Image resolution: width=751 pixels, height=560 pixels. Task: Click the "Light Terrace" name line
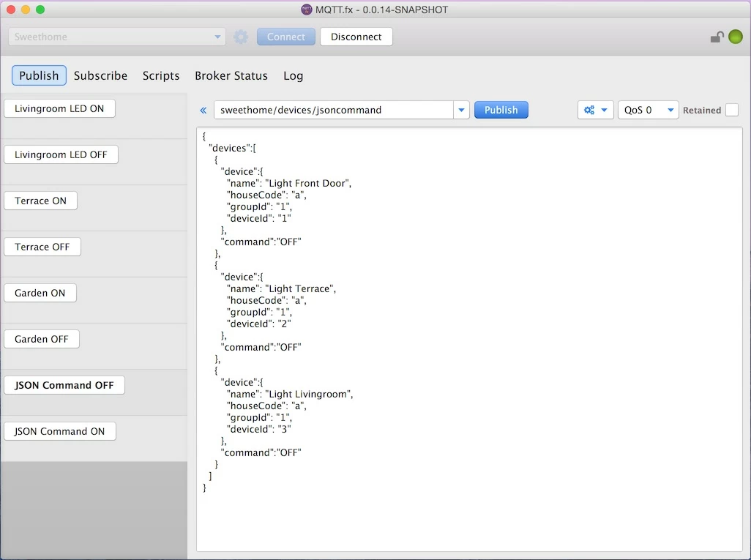(x=282, y=288)
